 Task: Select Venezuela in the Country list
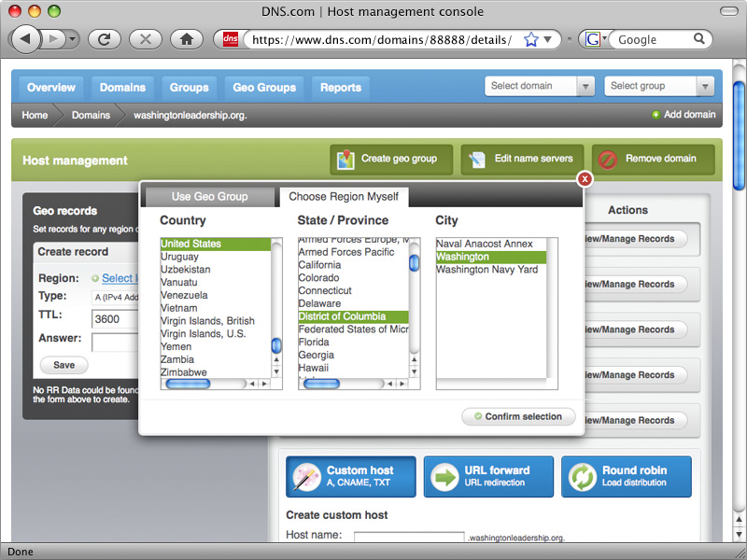(216, 295)
